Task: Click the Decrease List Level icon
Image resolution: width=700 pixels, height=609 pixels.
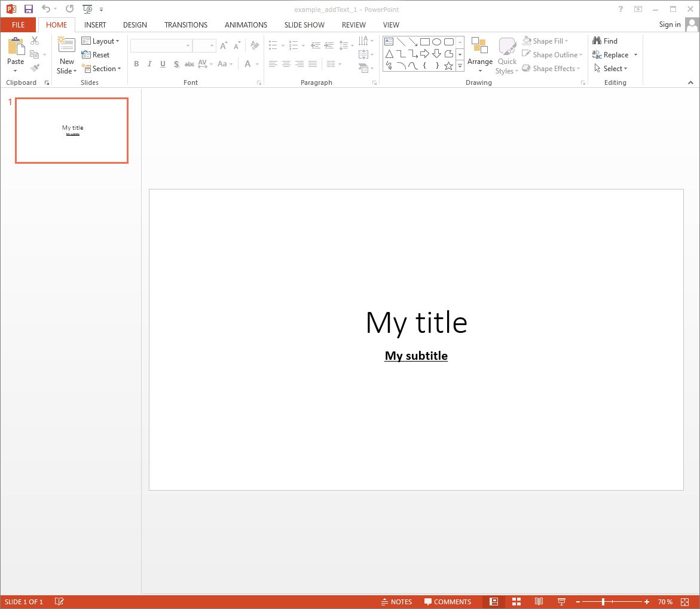Action: click(x=316, y=45)
